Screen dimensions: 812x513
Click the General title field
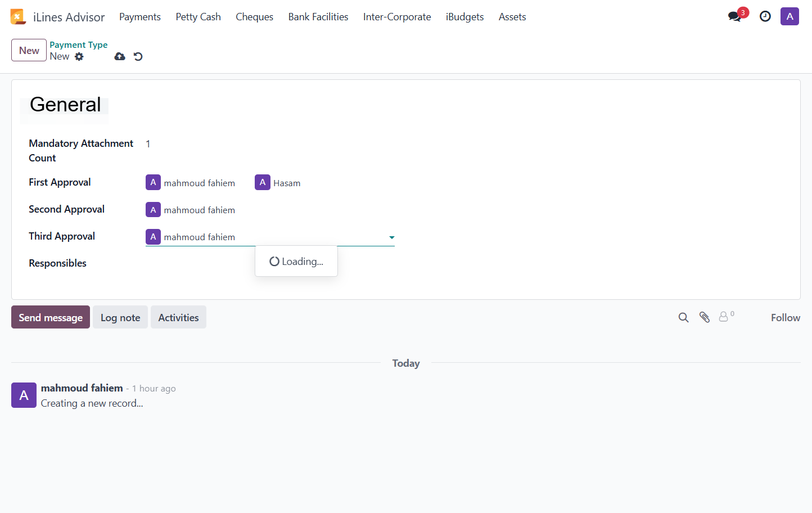pos(65,105)
